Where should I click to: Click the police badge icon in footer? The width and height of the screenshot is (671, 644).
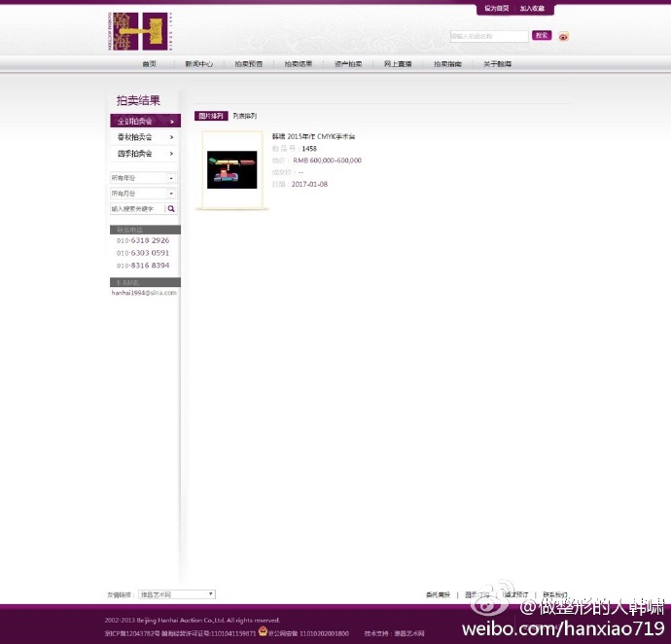(x=263, y=632)
